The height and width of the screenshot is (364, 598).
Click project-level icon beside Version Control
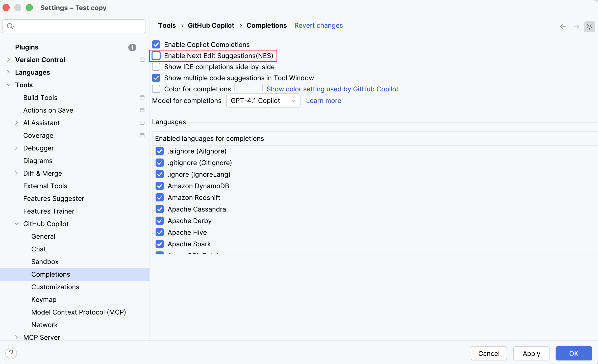(x=142, y=60)
